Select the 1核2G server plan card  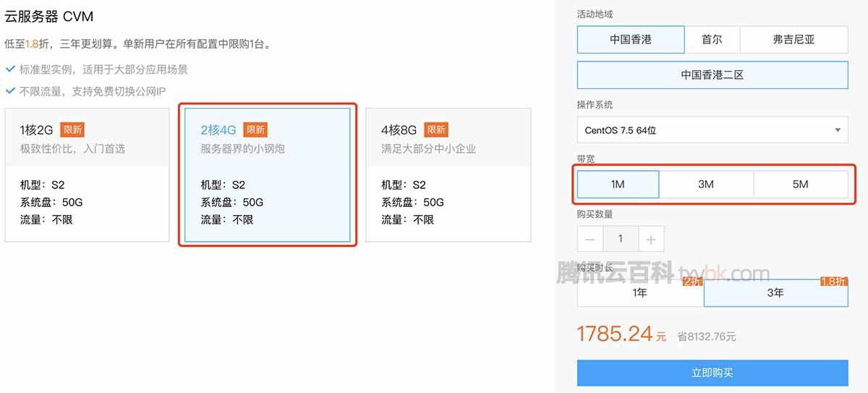[87, 175]
